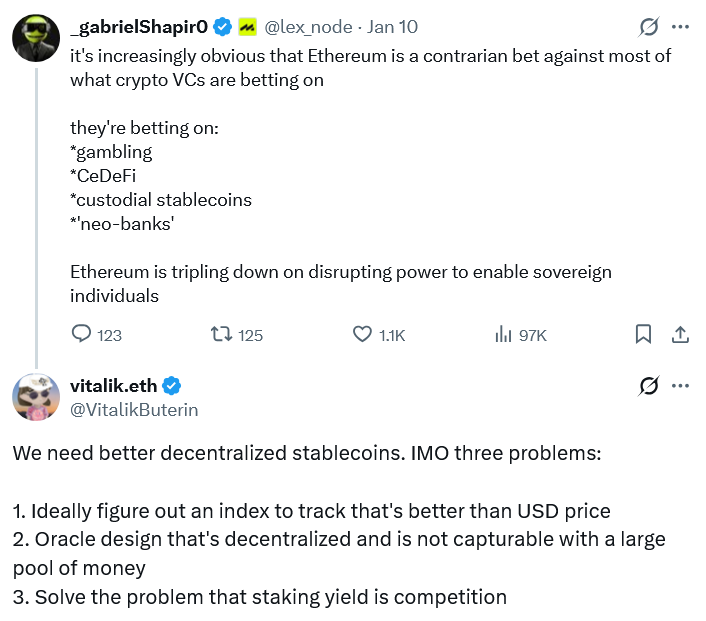Click the vitalik.eth profile avatar

coord(35,397)
